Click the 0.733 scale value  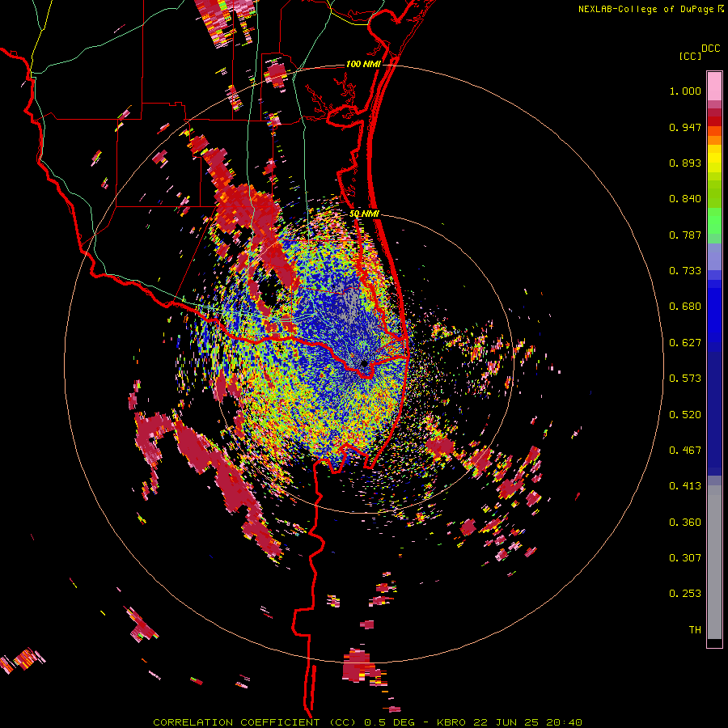[x=685, y=271]
